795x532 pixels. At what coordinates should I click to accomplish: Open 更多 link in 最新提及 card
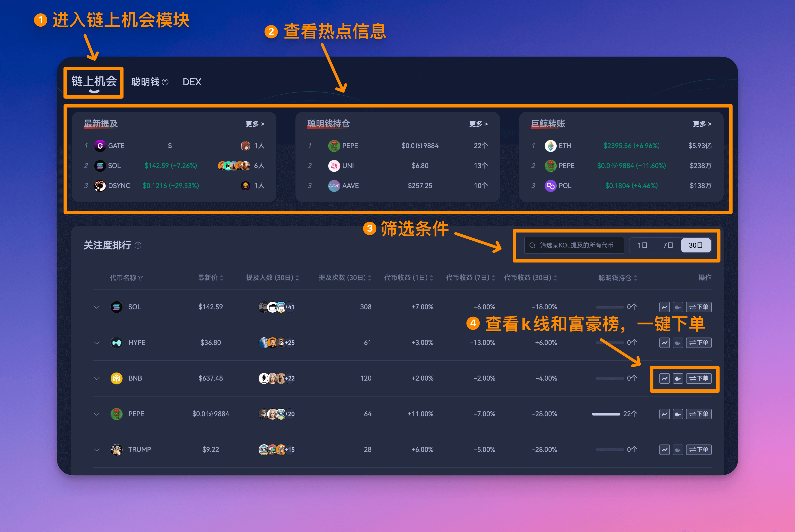pos(255,124)
